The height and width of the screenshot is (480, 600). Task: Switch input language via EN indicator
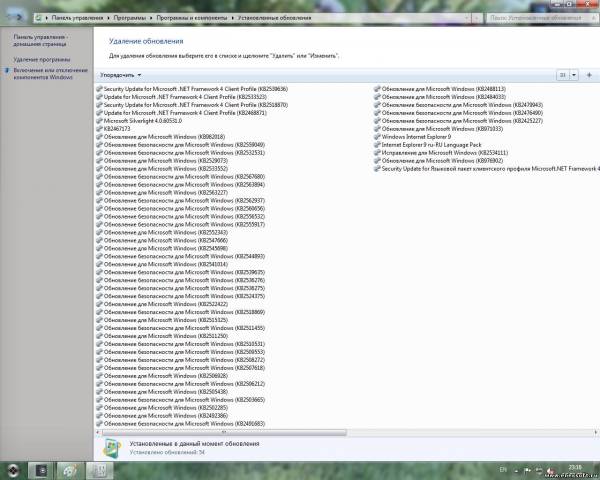point(503,470)
